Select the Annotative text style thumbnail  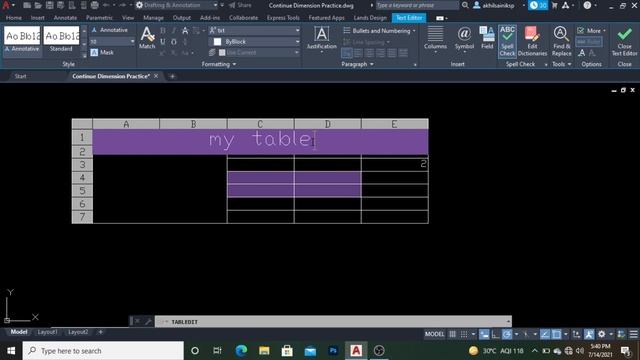(22, 40)
